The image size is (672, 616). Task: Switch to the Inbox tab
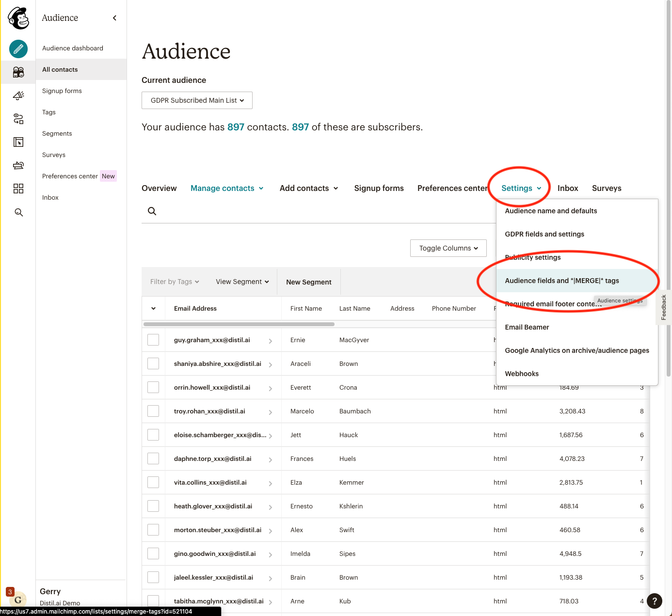coord(568,188)
